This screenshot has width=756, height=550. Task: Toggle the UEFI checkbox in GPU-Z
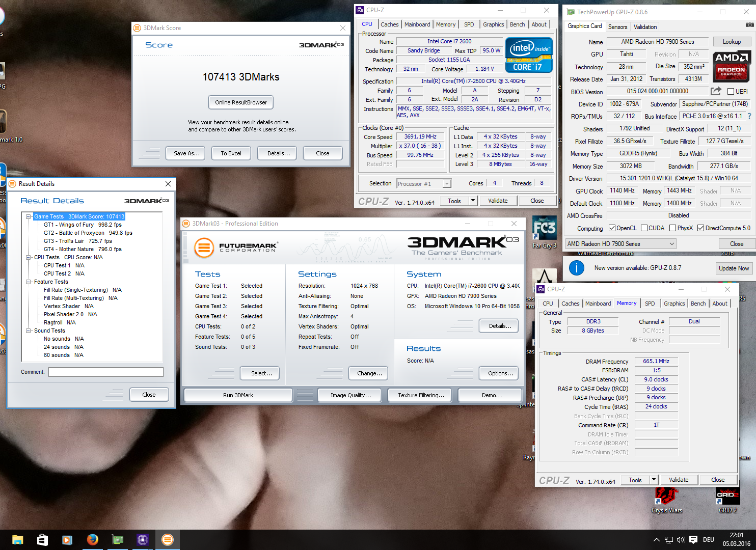click(731, 92)
